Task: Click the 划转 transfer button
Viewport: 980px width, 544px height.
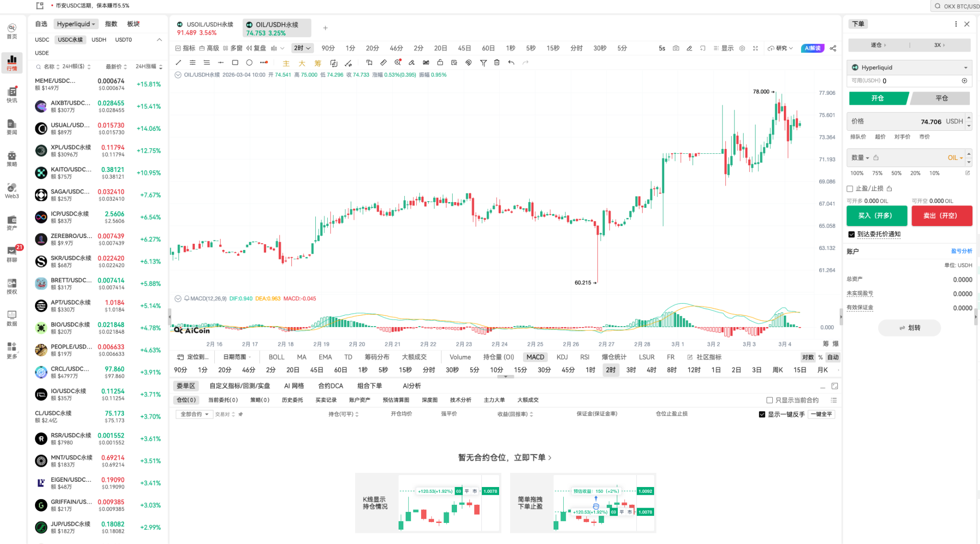Action: click(909, 328)
